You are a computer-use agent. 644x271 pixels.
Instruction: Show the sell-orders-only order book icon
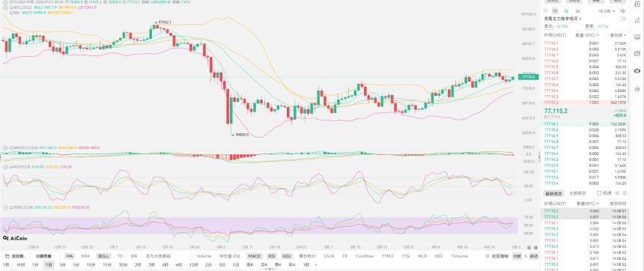point(577,11)
